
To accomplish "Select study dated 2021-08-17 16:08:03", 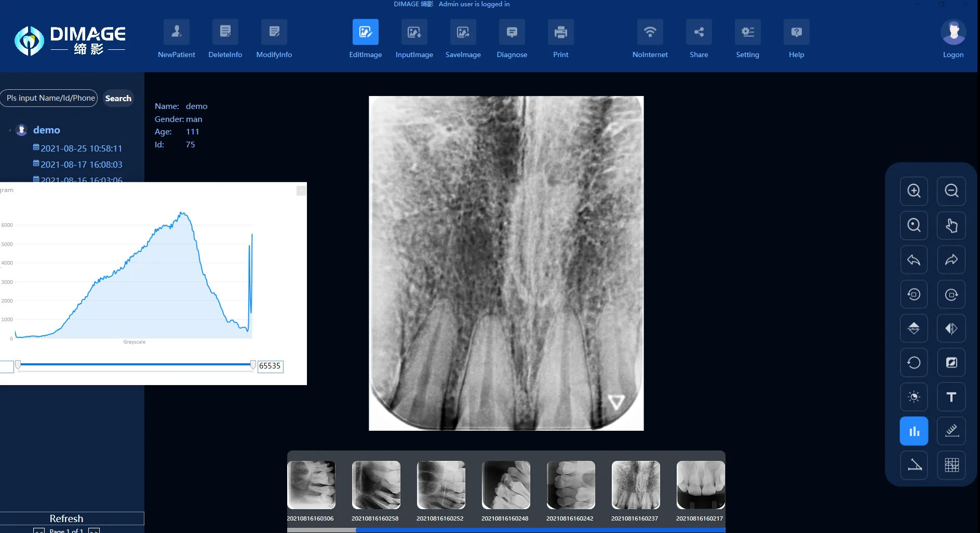I will pos(81,164).
